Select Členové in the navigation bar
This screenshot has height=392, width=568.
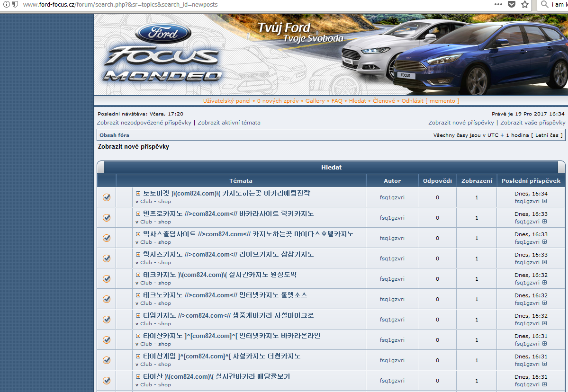pyautogui.click(x=384, y=101)
